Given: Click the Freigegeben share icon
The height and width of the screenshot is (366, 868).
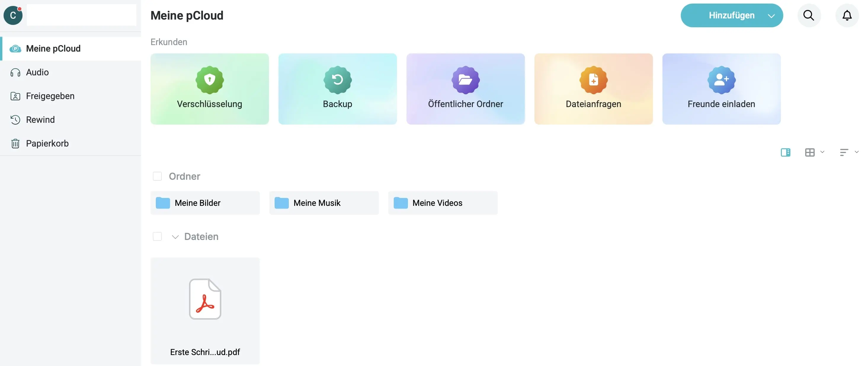Looking at the screenshot, I should [x=15, y=96].
